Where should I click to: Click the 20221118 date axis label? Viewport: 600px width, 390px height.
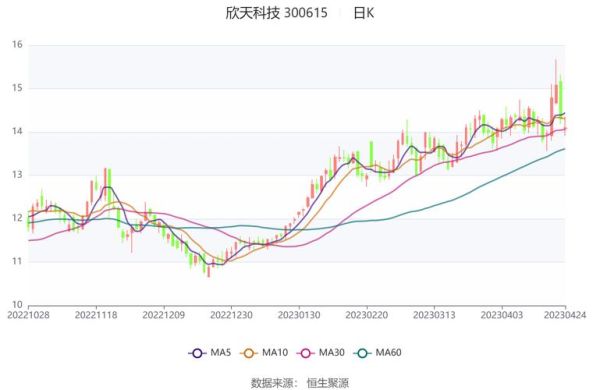(96, 315)
